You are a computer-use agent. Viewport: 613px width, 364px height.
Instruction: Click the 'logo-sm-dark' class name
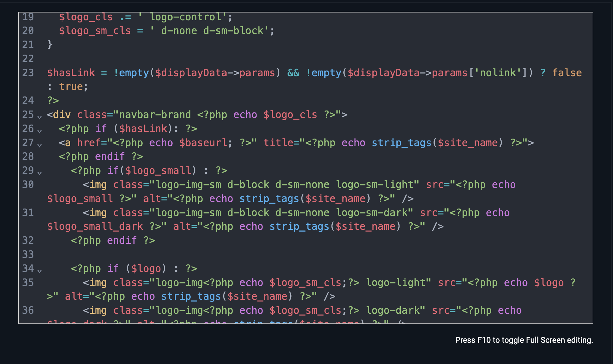coord(371,213)
